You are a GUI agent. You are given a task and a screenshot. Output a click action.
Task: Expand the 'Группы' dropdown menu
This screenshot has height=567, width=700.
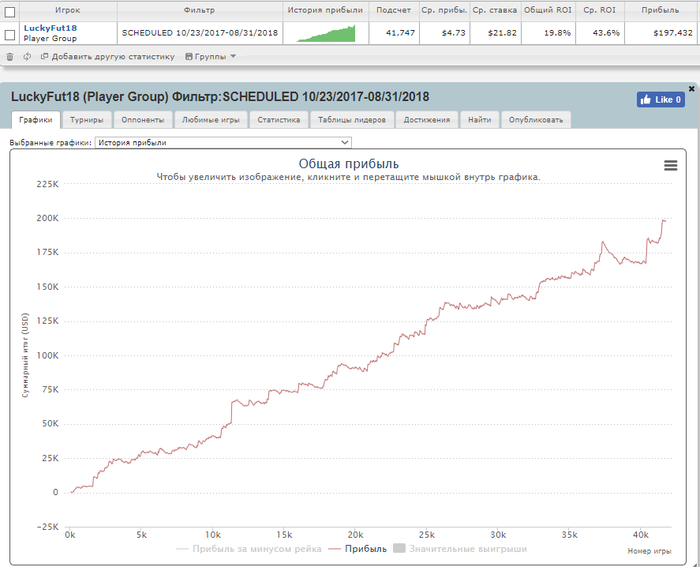pyautogui.click(x=210, y=56)
